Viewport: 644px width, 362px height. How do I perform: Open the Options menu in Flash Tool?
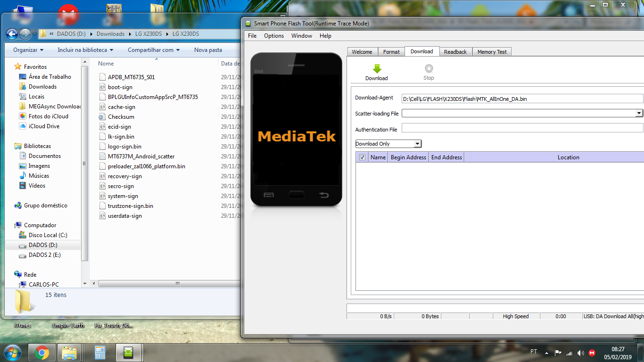coord(274,36)
